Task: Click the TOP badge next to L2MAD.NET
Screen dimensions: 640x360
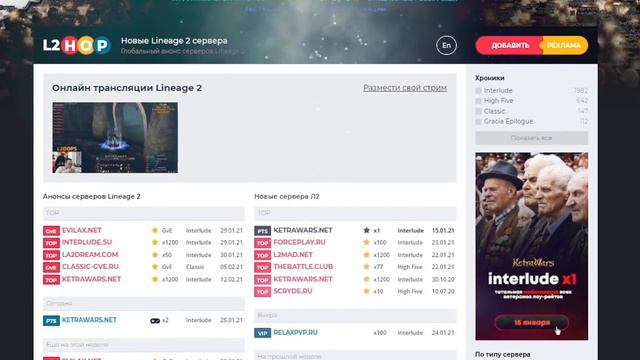Action: tap(262, 255)
